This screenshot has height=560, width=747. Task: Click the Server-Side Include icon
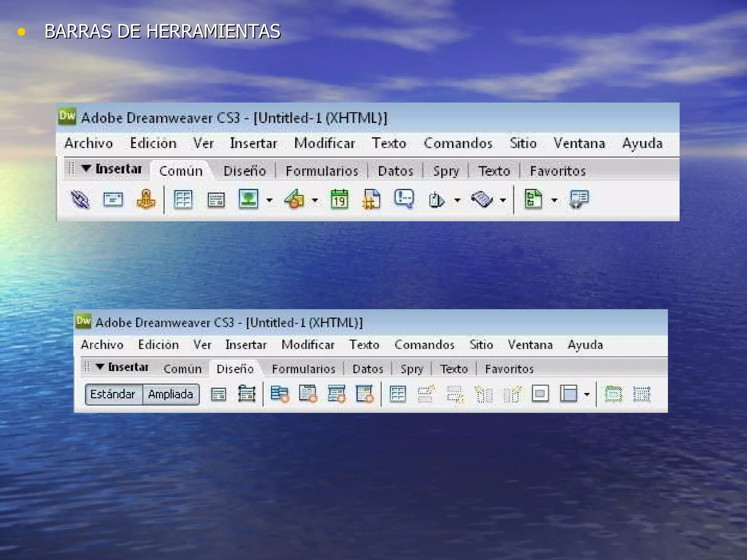click(371, 200)
